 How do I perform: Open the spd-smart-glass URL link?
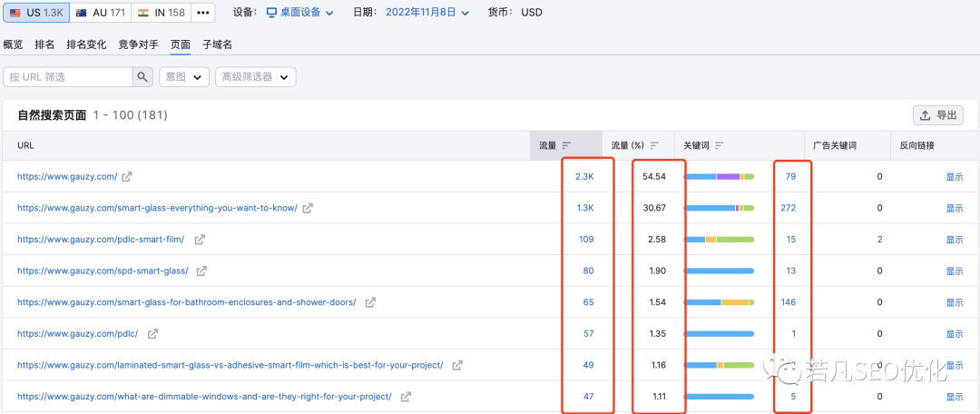pyautogui.click(x=103, y=271)
